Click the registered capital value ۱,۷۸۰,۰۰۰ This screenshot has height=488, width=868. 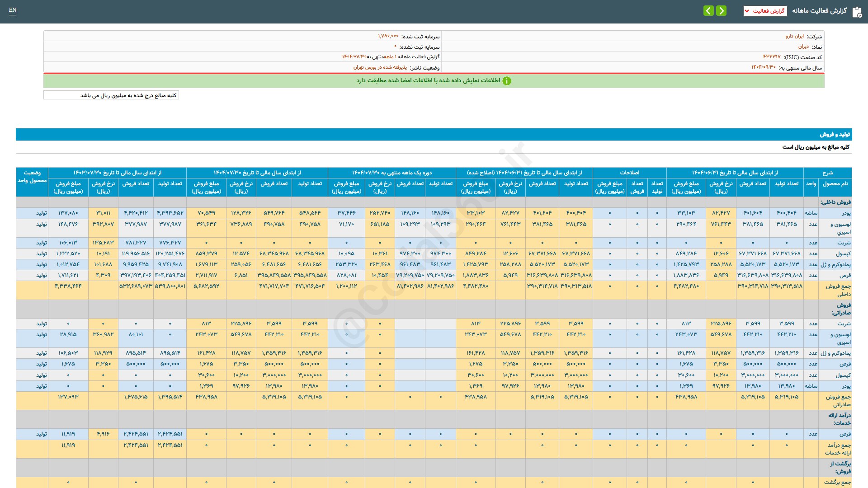point(388,36)
